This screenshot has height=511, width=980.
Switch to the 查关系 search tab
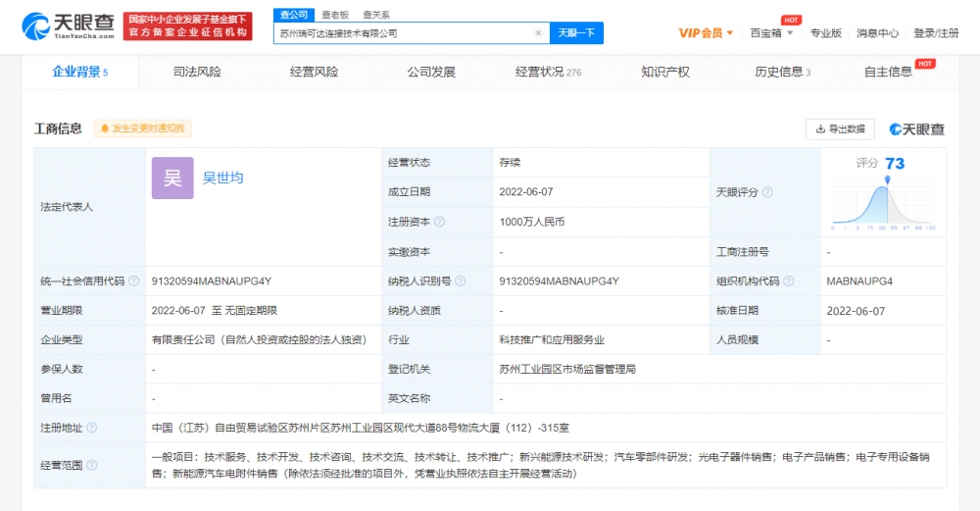376,15
